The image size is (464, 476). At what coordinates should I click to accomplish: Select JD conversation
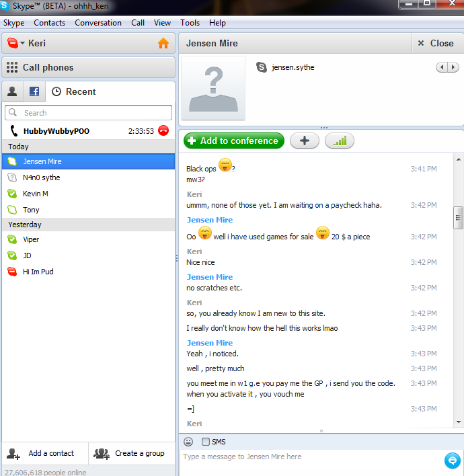(88, 255)
